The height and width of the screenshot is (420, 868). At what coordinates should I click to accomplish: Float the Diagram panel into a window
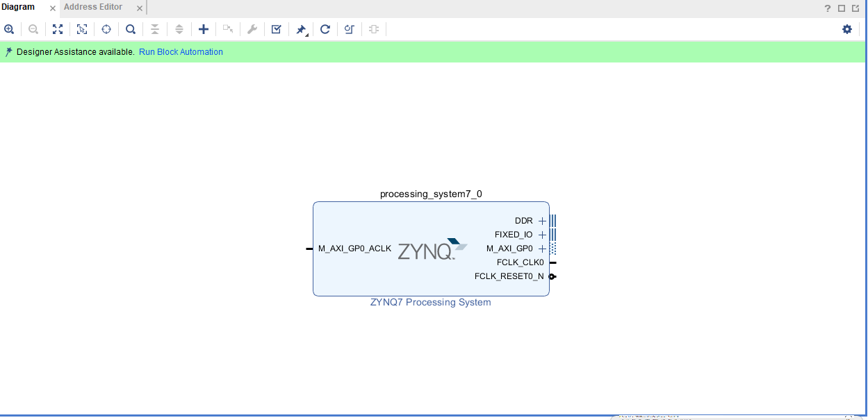[x=855, y=8]
